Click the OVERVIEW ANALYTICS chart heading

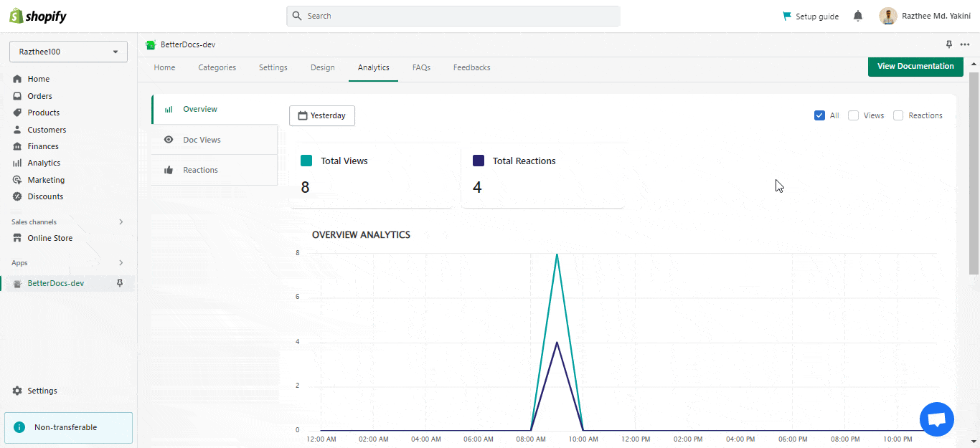(361, 235)
